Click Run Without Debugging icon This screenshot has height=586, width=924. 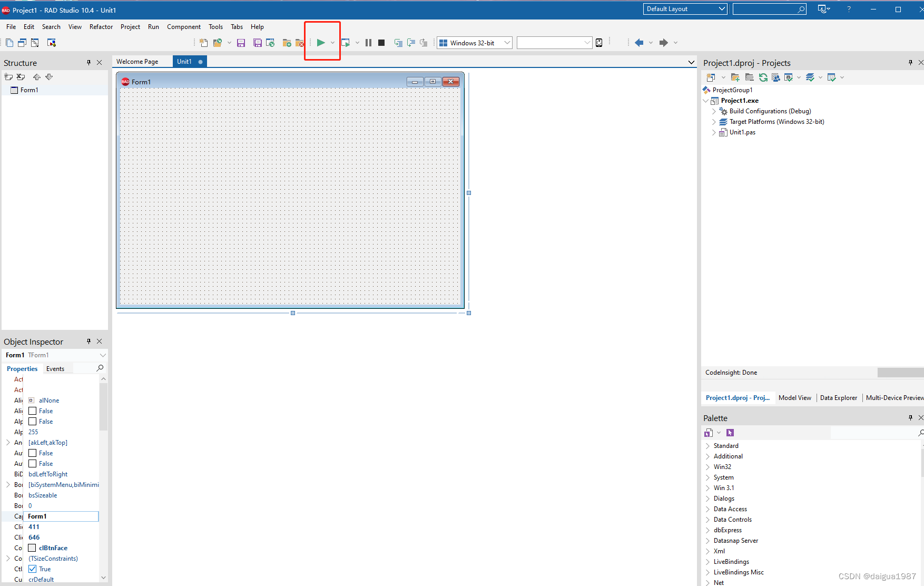[346, 43]
